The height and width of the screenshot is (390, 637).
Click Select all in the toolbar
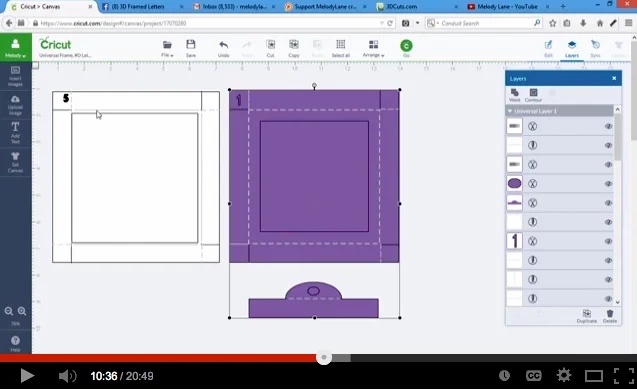tap(340, 48)
